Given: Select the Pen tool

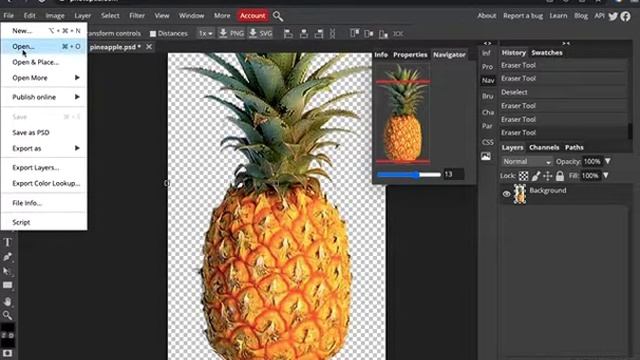Looking at the screenshot, I should (7, 257).
